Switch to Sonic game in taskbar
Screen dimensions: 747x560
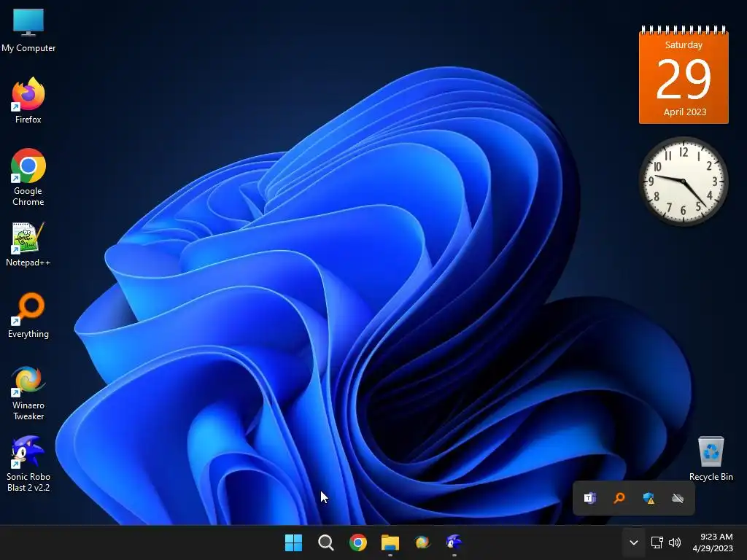(454, 542)
